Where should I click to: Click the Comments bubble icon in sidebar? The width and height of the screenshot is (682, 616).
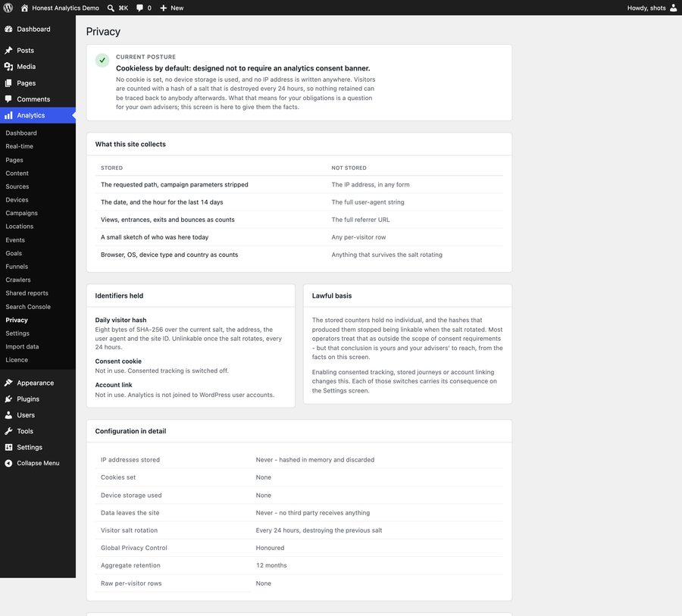[x=8, y=99]
